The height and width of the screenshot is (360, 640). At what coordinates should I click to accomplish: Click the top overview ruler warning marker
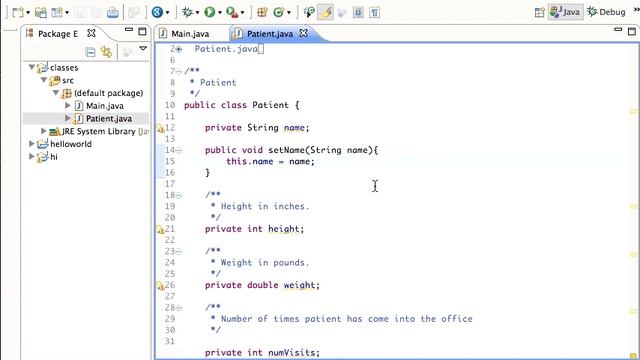(633, 111)
